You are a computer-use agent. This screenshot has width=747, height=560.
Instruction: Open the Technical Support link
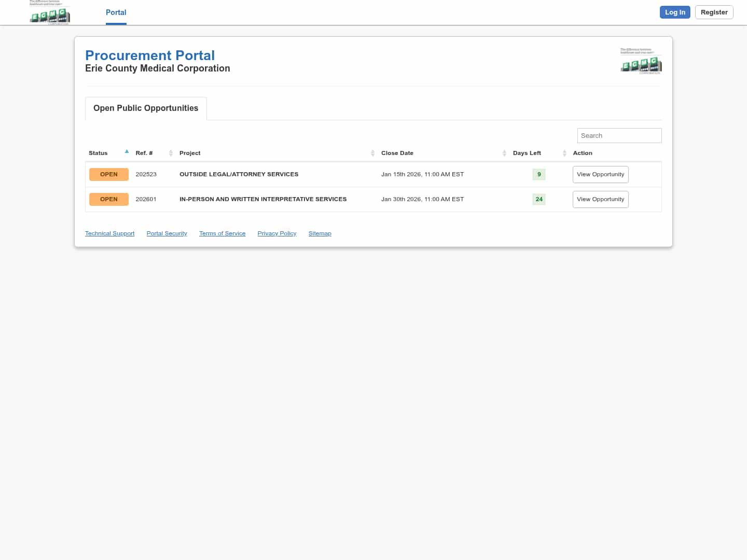coord(109,233)
